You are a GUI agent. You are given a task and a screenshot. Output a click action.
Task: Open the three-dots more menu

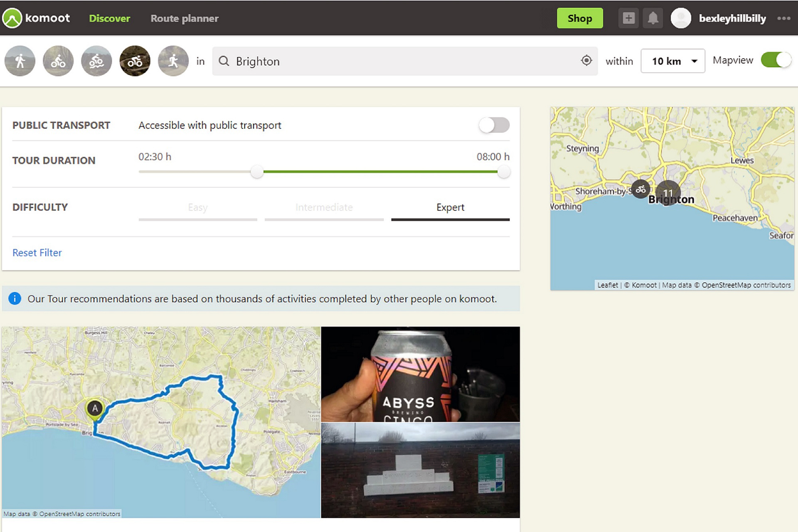pos(783,18)
